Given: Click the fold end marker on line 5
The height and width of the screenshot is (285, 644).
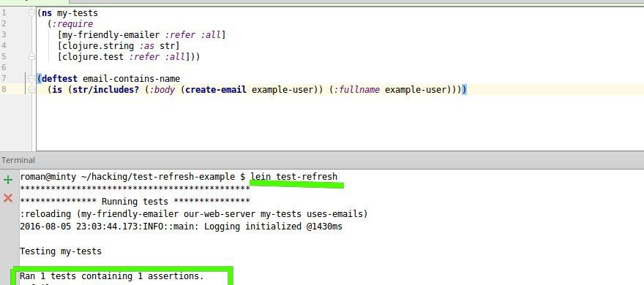Looking at the screenshot, I should (31, 56).
